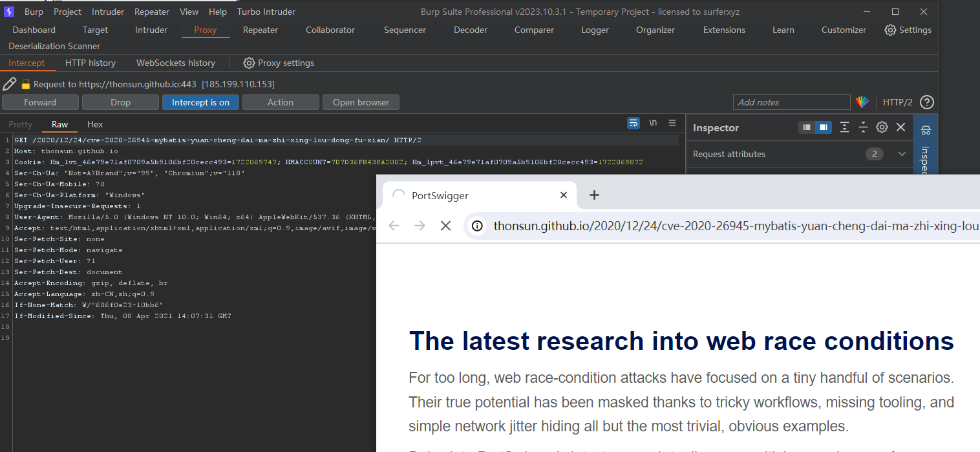
Task: Open the Burp menu
Action: (34, 12)
